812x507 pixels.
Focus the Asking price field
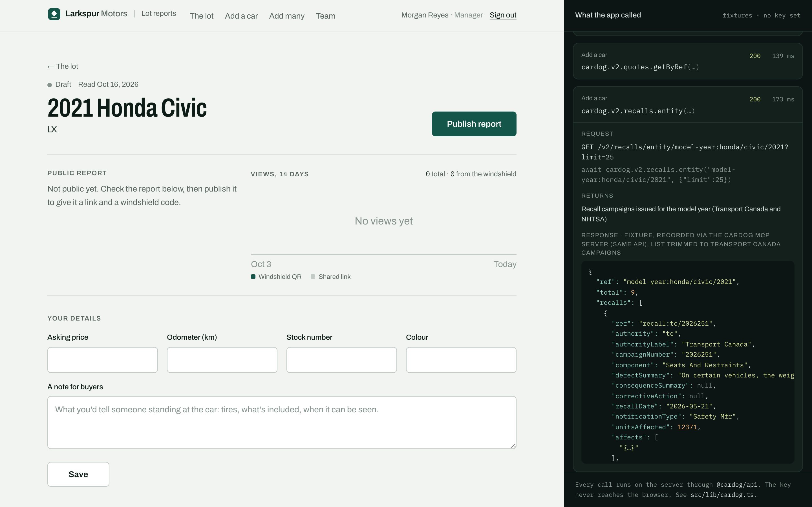click(103, 360)
